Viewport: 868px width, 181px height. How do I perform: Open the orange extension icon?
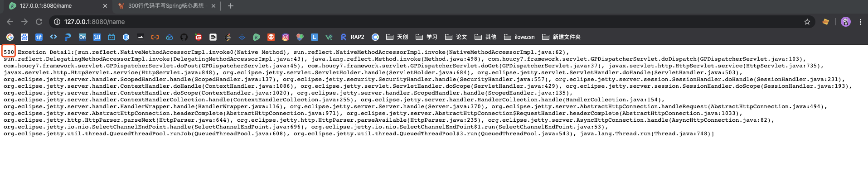(x=826, y=22)
